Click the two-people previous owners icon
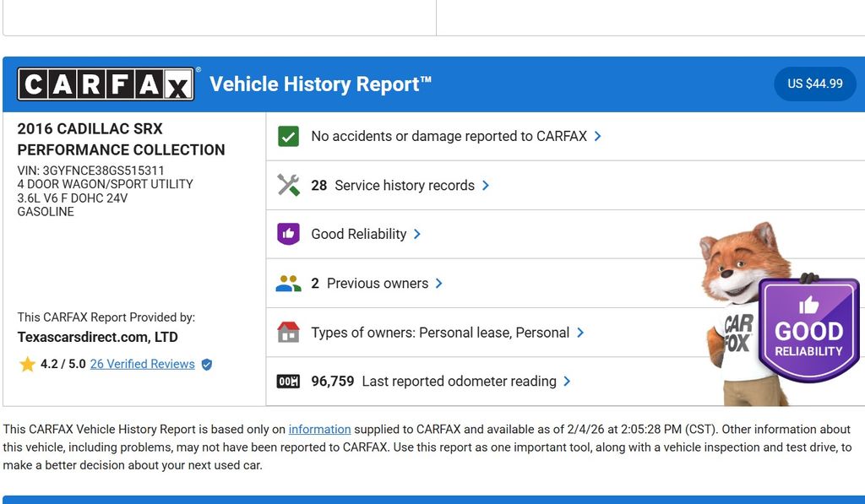The width and height of the screenshot is (865, 504). click(x=288, y=284)
